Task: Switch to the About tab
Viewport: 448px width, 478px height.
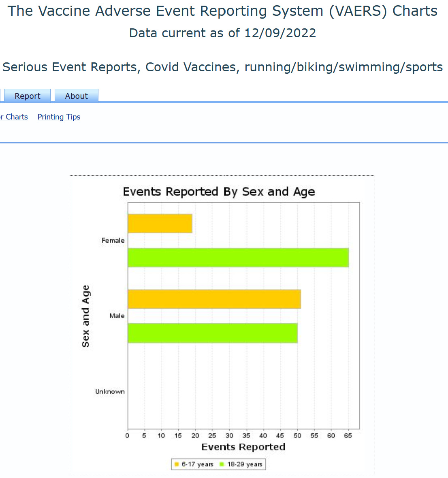Action: [x=77, y=96]
